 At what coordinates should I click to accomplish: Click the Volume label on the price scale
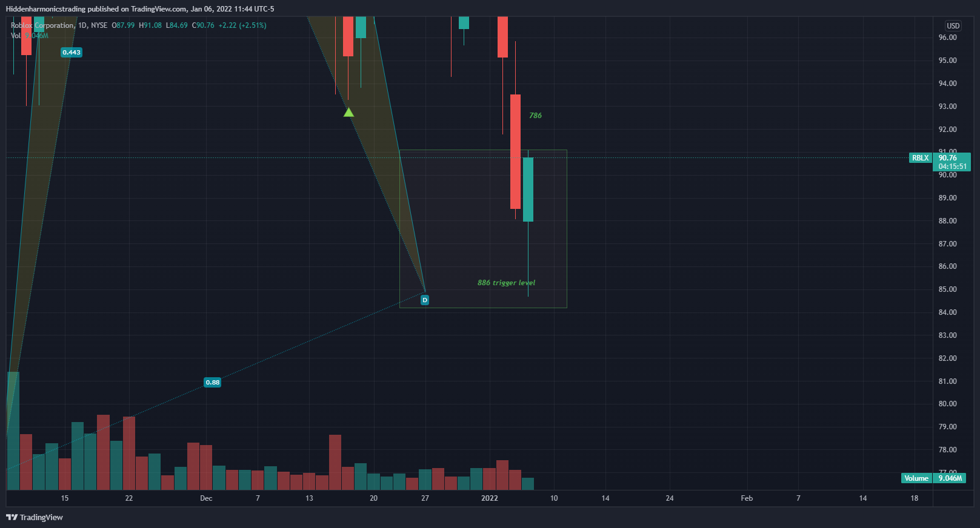click(x=916, y=478)
